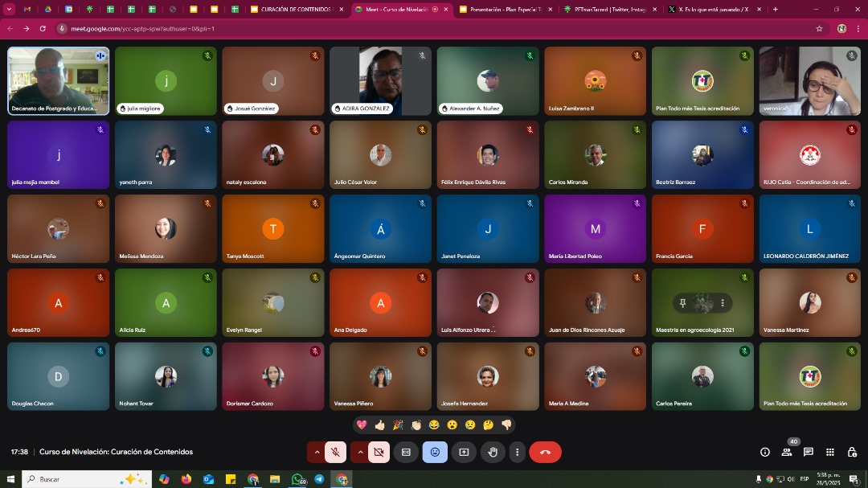Turn on the camera in Meet
The height and width of the screenshot is (488, 868).
coord(379,452)
